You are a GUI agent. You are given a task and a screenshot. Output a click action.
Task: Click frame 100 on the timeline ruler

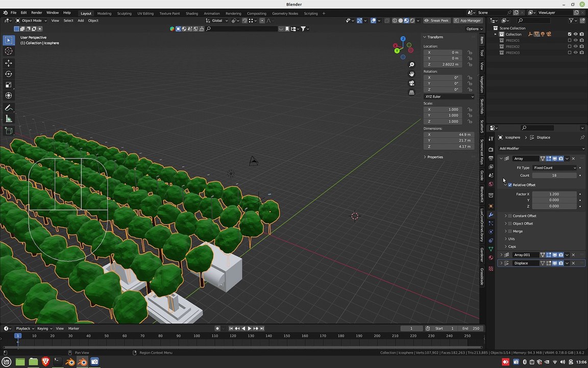tap(197, 336)
